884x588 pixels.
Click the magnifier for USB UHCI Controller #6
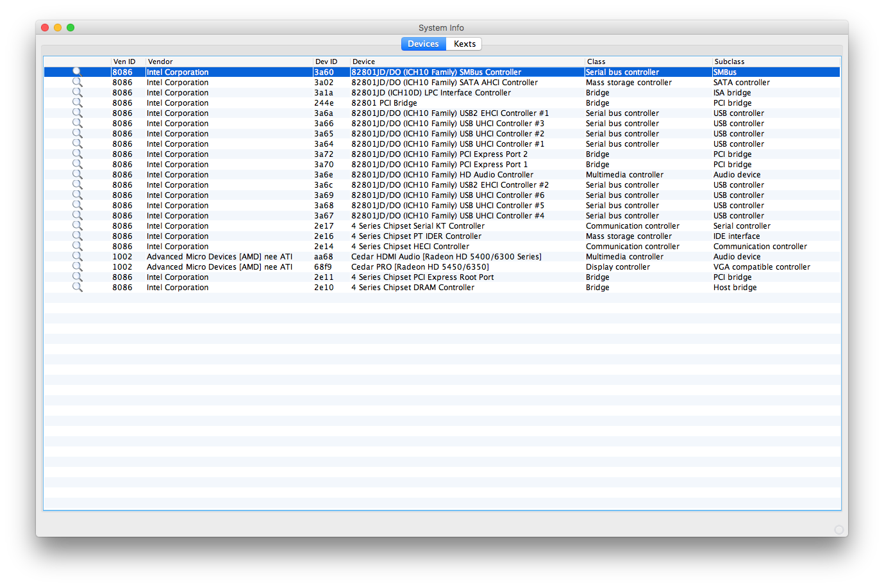(x=78, y=195)
